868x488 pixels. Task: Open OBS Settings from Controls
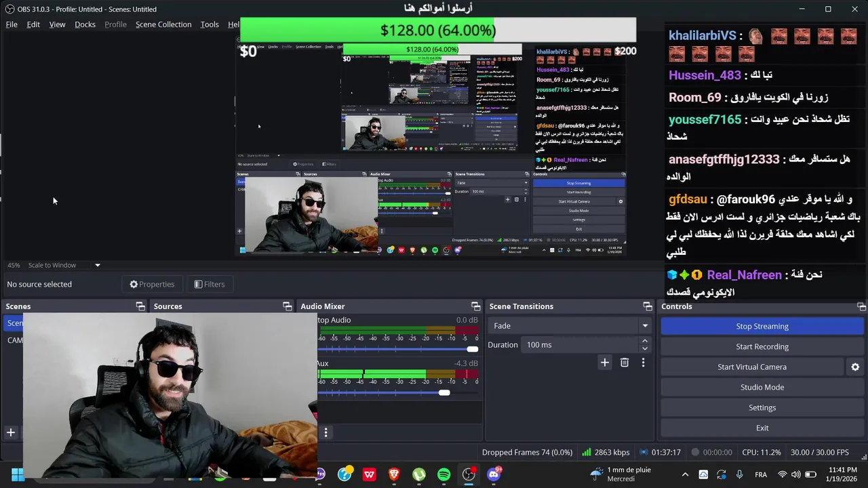(762, 407)
